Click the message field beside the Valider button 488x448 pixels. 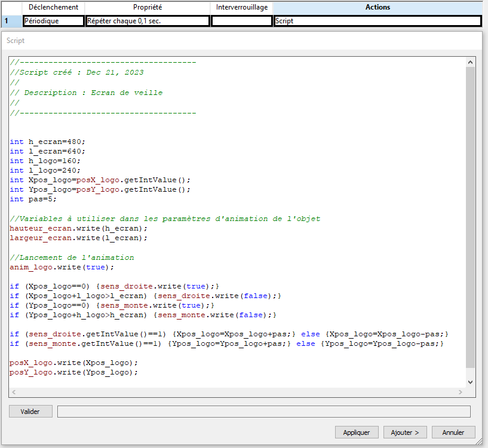[263, 412]
